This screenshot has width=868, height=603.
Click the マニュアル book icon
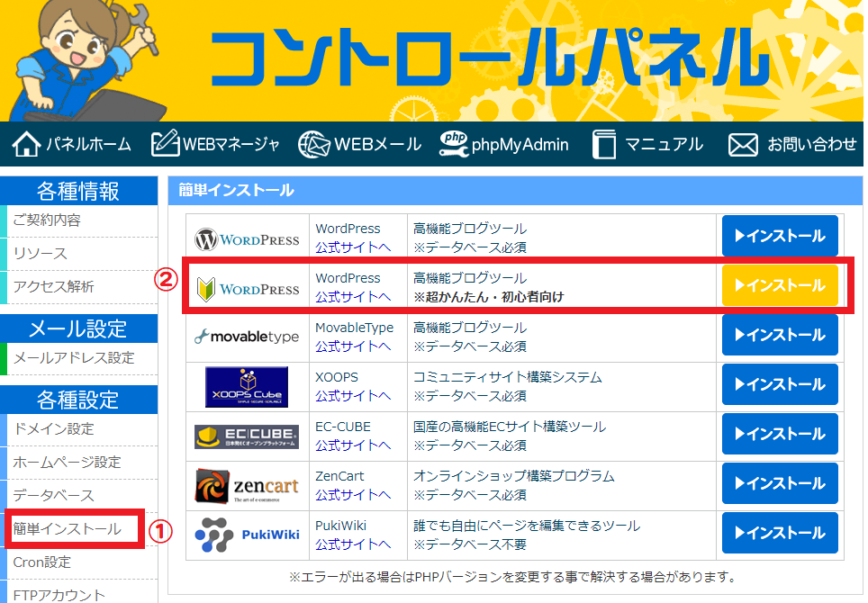pyautogui.click(x=603, y=144)
